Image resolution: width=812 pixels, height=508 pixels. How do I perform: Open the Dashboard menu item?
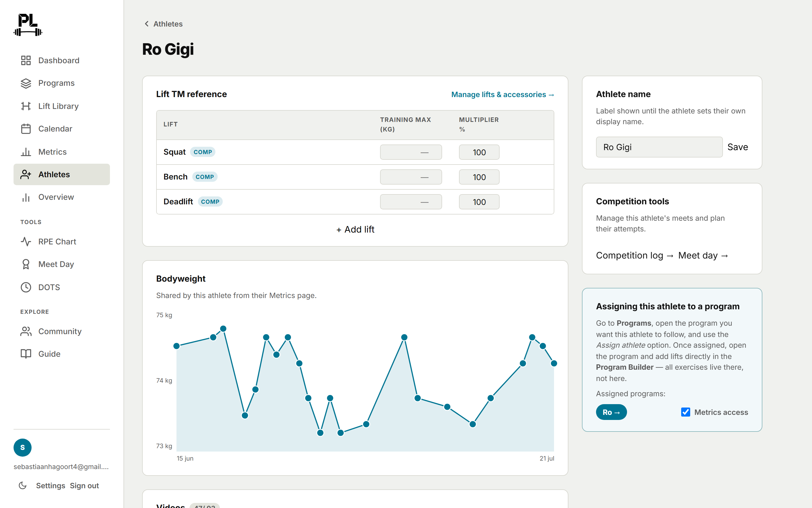tap(62, 60)
